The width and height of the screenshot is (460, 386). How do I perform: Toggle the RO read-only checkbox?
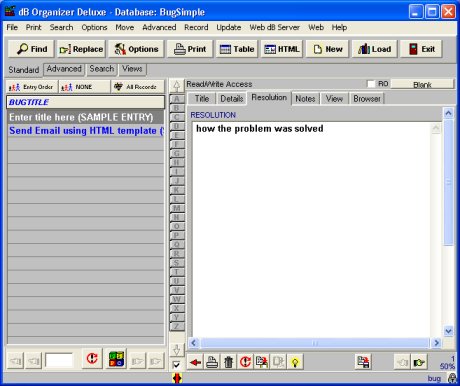point(370,84)
